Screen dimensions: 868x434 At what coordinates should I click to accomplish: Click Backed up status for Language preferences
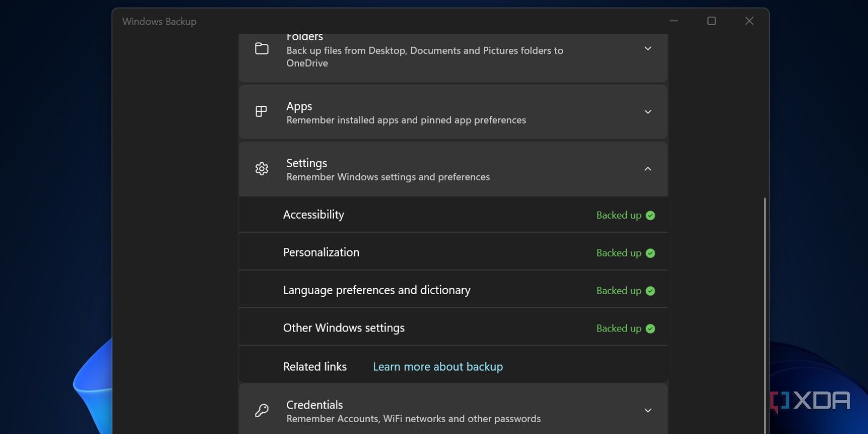point(618,291)
